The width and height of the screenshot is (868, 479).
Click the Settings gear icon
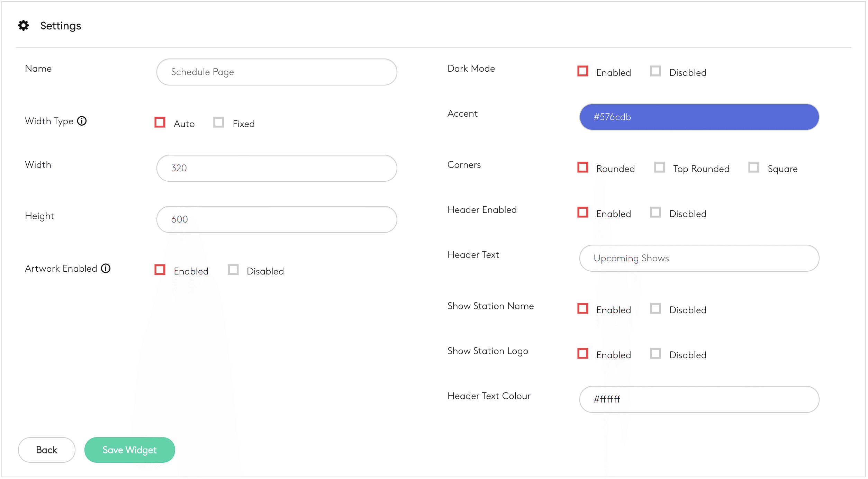point(23,25)
